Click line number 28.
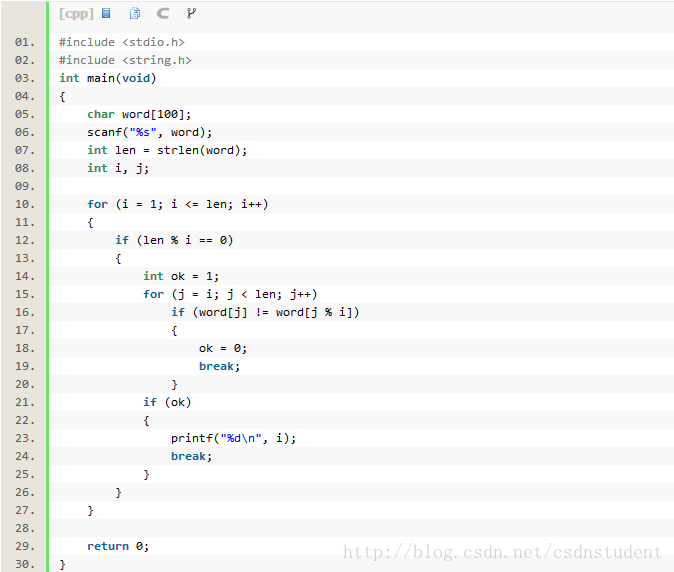The image size is (674, 572). (25, 528)
